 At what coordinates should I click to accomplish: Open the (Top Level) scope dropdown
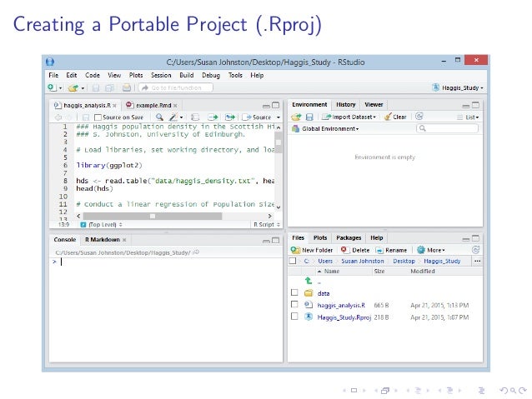(102, 224)
